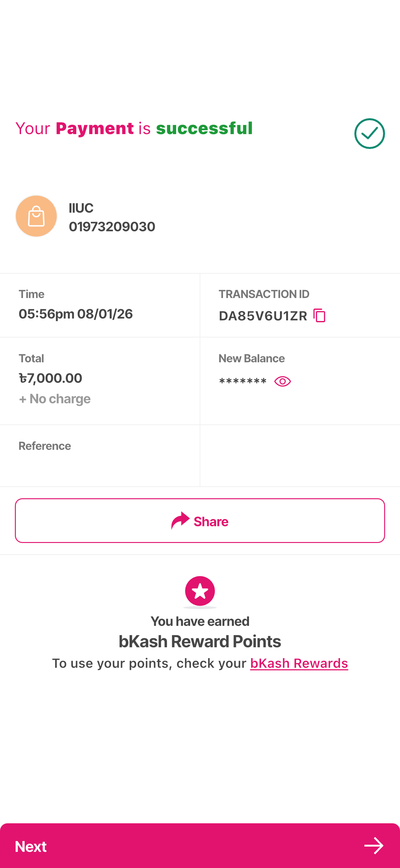The image size is (400, 868).
Task: Tap the pink reward star icon
Action: (200, 591)
